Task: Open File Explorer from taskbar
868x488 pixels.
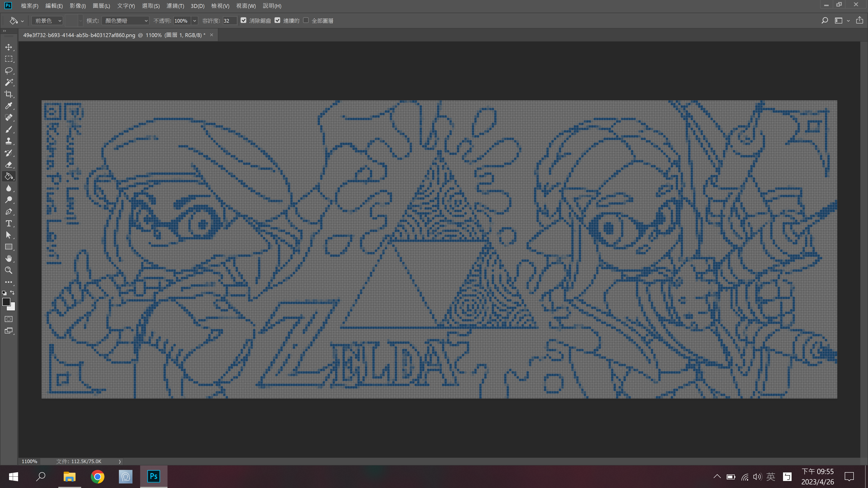Action: point(70,476)
